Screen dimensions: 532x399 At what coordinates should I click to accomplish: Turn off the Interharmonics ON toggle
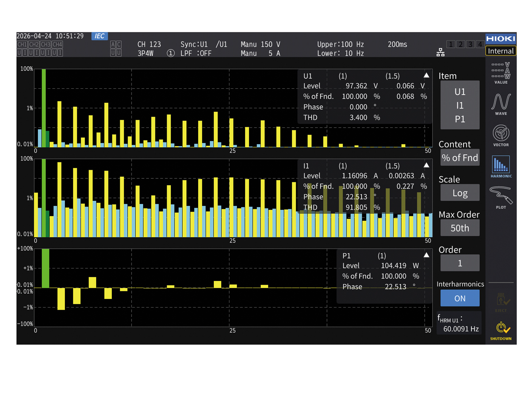click(x=460, y=298)
